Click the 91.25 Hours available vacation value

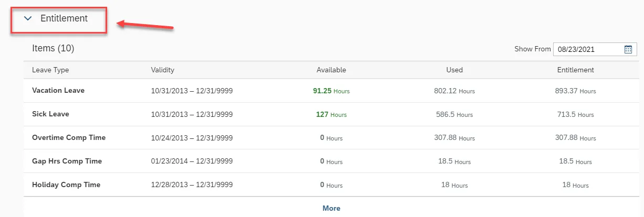tap(331, 91)
